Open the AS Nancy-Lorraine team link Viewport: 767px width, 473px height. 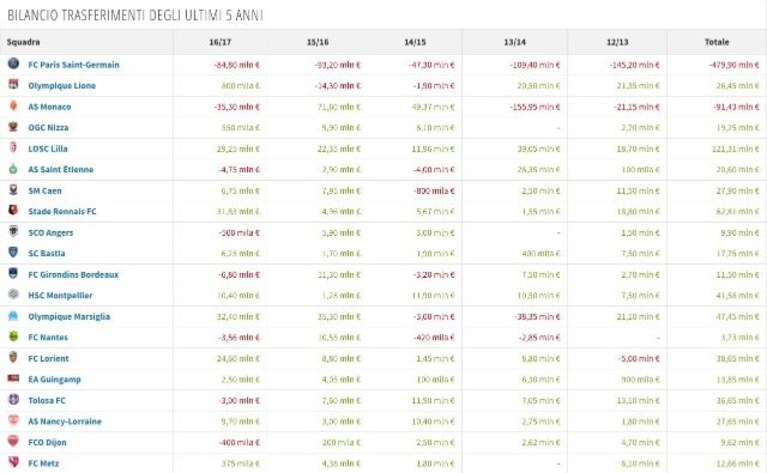tap(65, 421)
